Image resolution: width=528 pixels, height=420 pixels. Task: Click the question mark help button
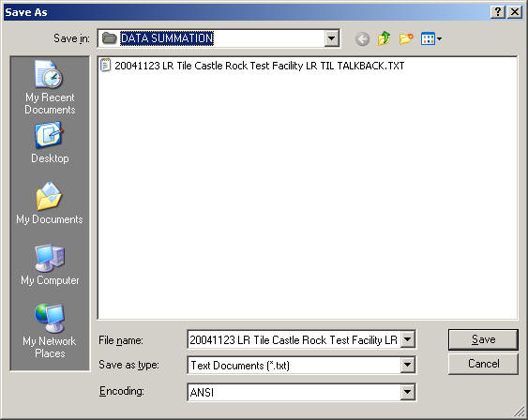tap(498, 12)
